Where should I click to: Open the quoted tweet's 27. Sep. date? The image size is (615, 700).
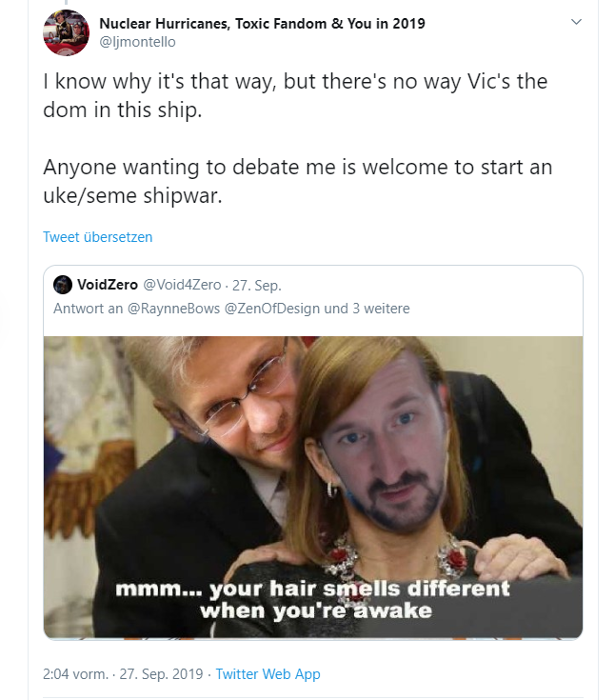[257, 286]
